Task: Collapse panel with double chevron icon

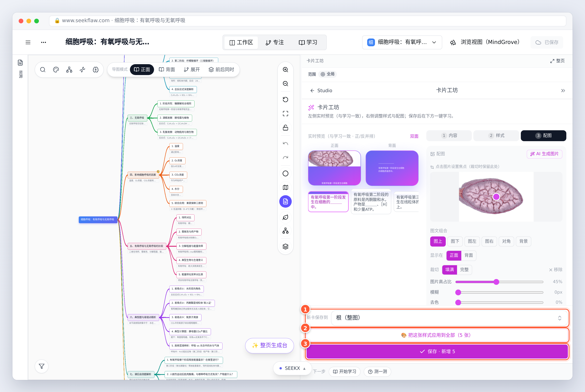Action: coord(563,90)
